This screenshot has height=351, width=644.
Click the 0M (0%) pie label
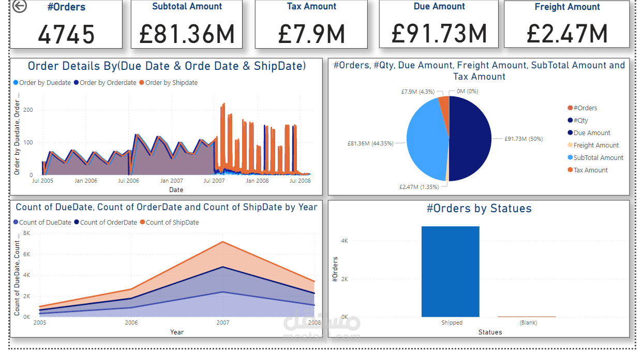(x=467, y=92)
